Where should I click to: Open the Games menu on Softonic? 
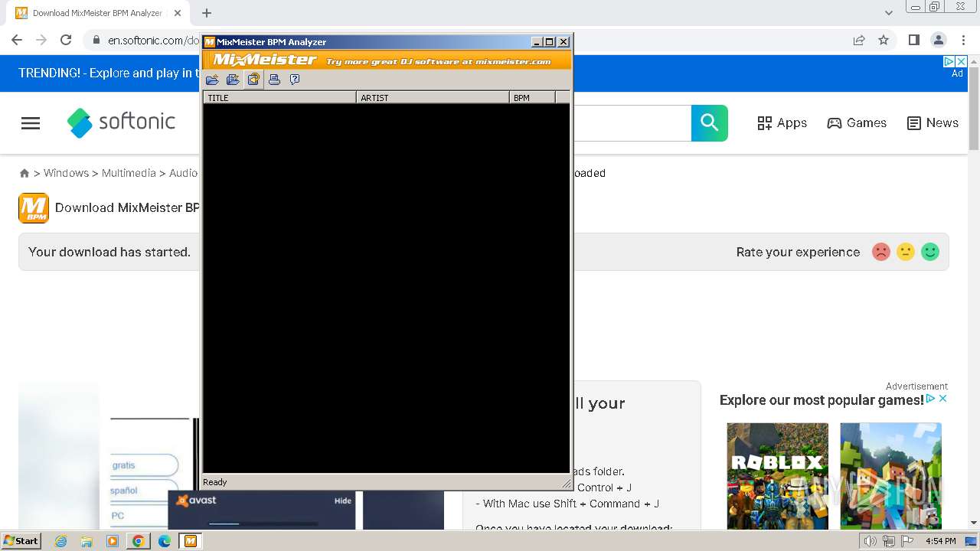point(857,123)
